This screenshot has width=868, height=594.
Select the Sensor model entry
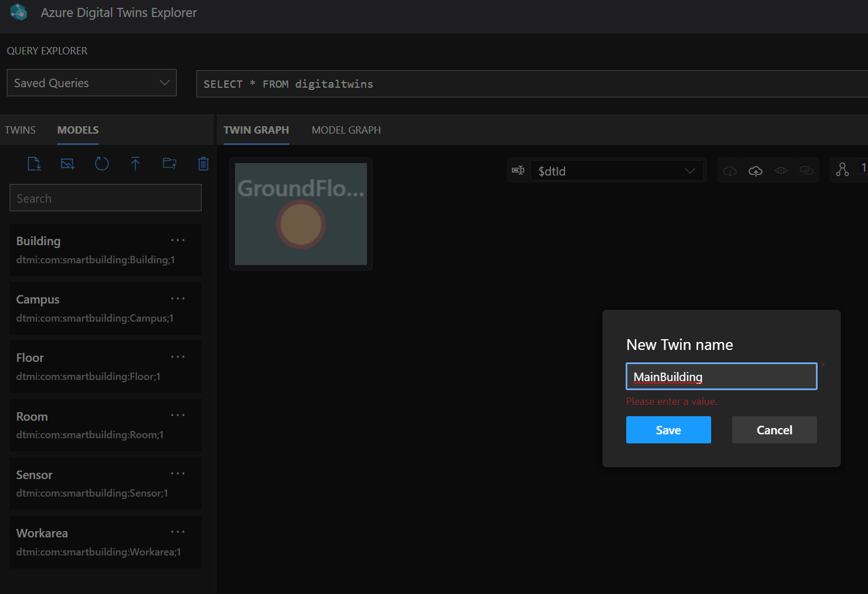pyautogui.click(x=105, y=483)
